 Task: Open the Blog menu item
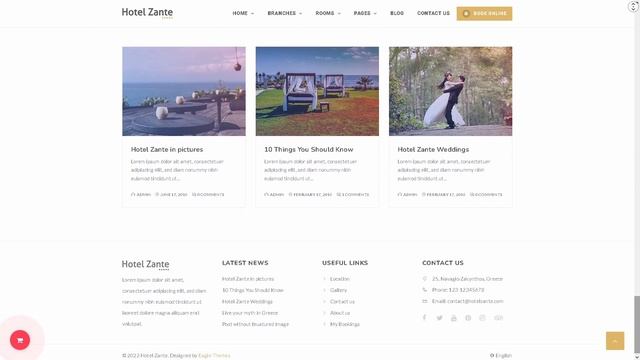click(397, 13)
